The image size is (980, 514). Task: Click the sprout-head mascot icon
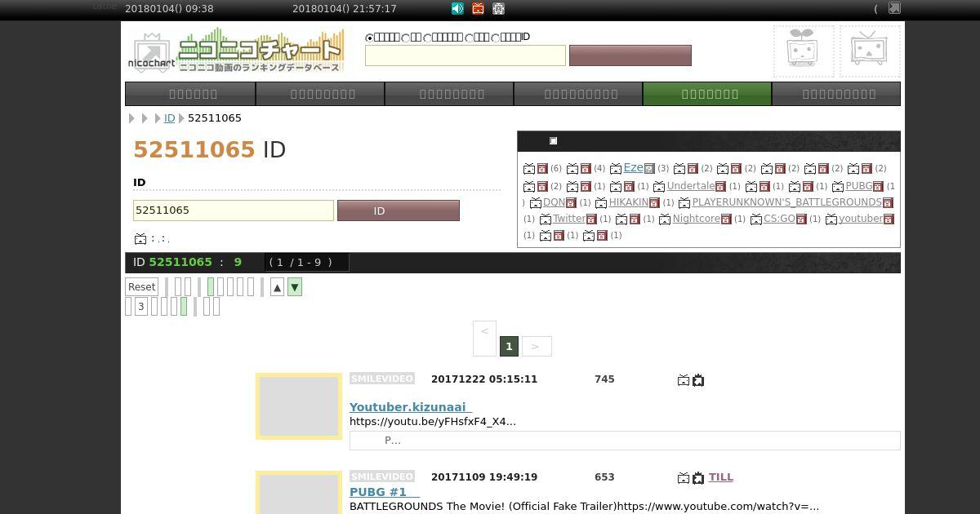(804, 51)
